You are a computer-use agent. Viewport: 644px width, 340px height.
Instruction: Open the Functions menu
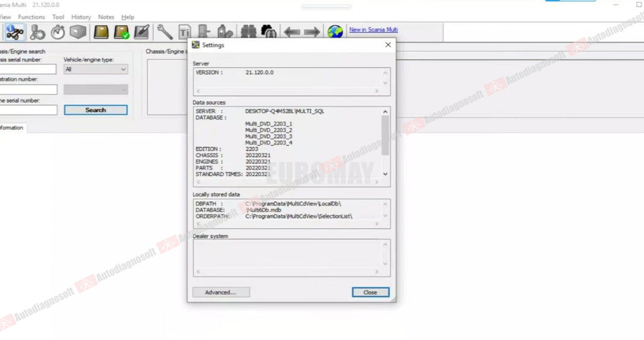tap(32, 17)
